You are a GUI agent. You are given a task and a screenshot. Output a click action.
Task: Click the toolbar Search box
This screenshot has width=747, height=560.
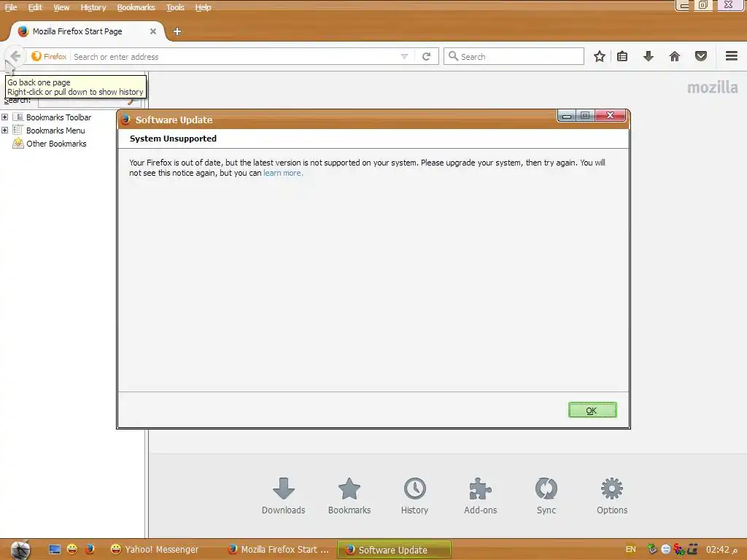point(514,56)
